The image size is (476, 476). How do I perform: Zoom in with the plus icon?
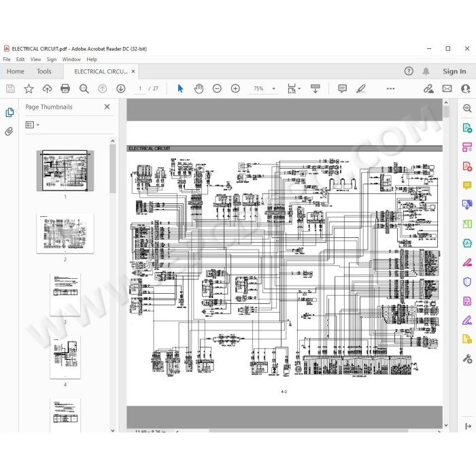tap(235, 88)
